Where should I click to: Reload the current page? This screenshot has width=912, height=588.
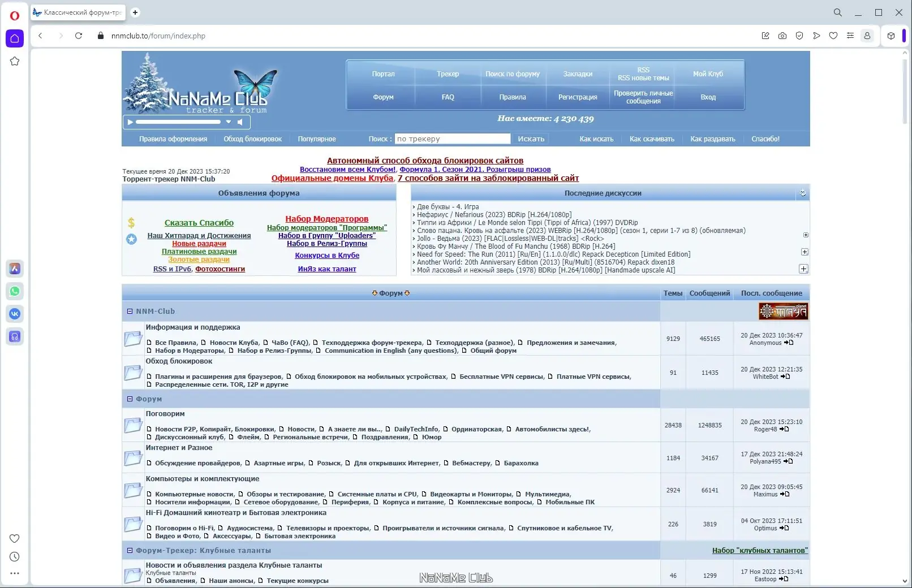click(x=79, y=36)
